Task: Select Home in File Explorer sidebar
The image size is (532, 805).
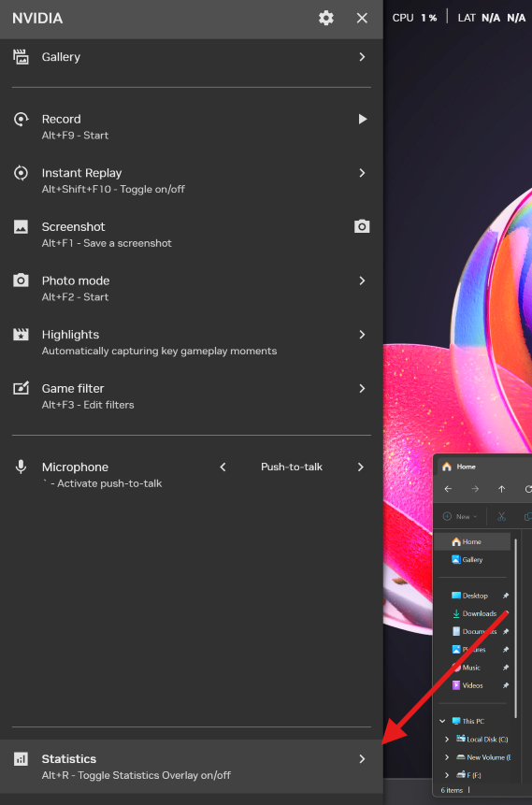Action: [x=472, y=541]
